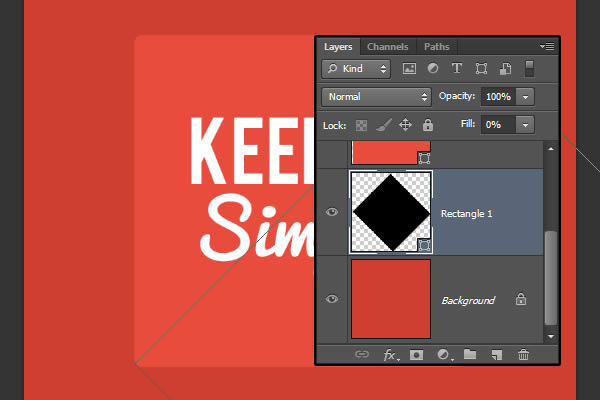600x400 pixels.
Task: Click the layers scrollbar down arrow
Action: click(551, 336)
